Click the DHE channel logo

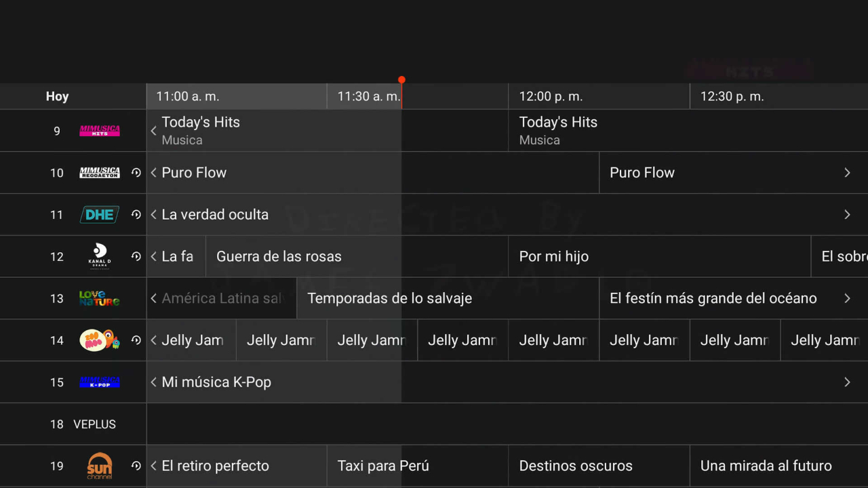coord(99,214)
